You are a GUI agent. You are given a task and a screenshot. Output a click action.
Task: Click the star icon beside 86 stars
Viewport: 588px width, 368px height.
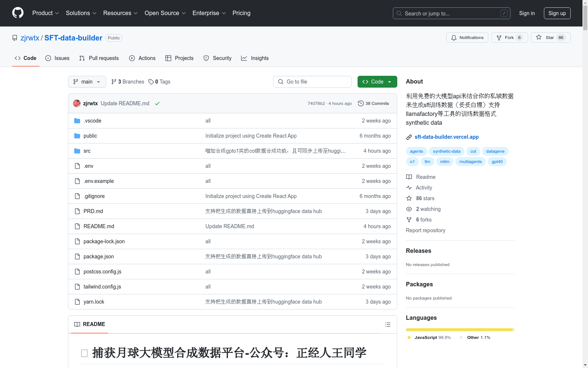click(409, 198)
